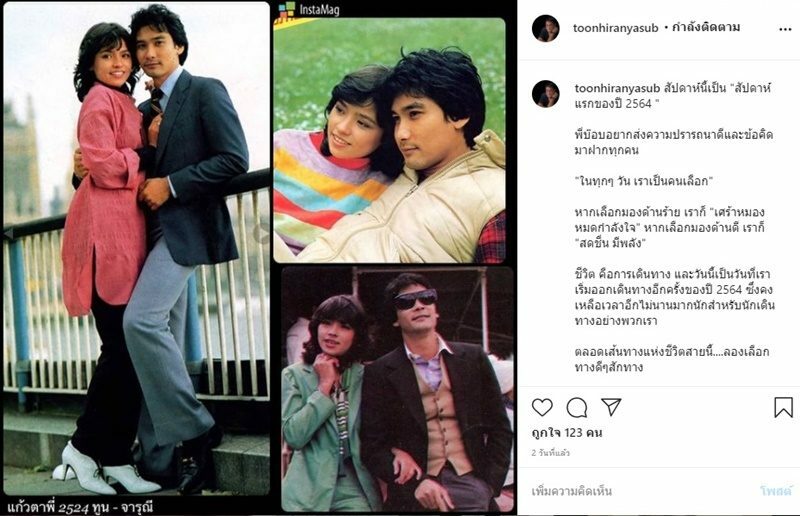The width and height of the screenshot is (800, 516).
Task: Click the InstaMag logo icon
Action: (286, 10)
